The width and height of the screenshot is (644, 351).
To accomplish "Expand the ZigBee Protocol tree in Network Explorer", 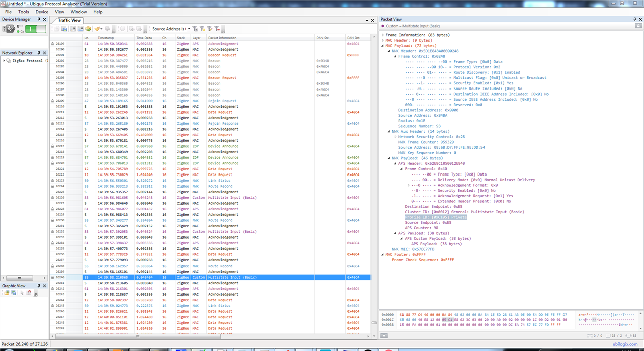I will [x=4, y=61].
